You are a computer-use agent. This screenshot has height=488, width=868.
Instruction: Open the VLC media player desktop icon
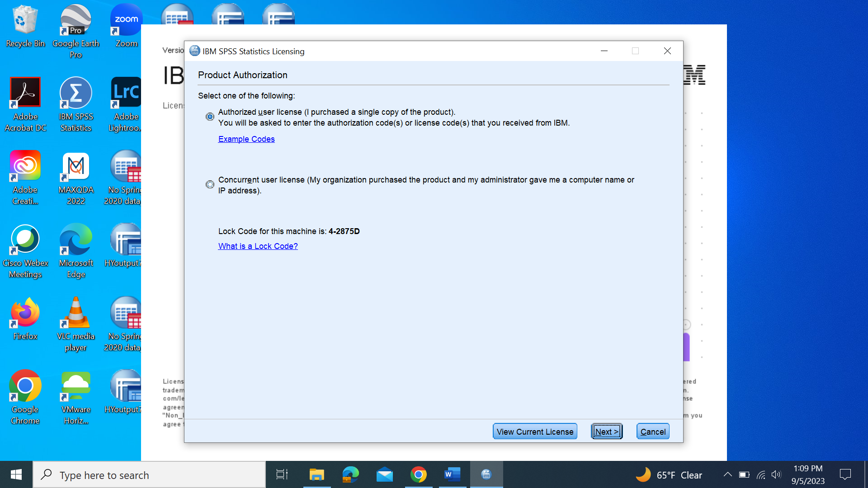(75, 324)
